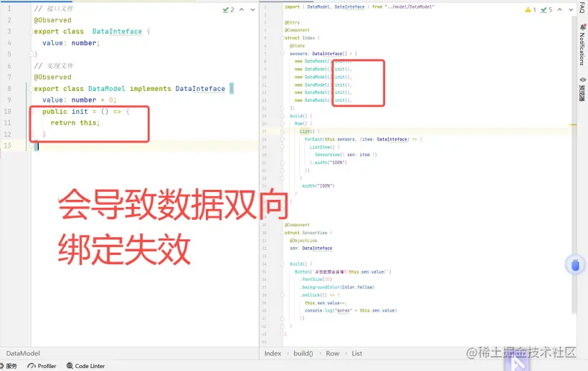Click the import statement on line 1 of the right editor
588x371 pixels.
point(359,6)
